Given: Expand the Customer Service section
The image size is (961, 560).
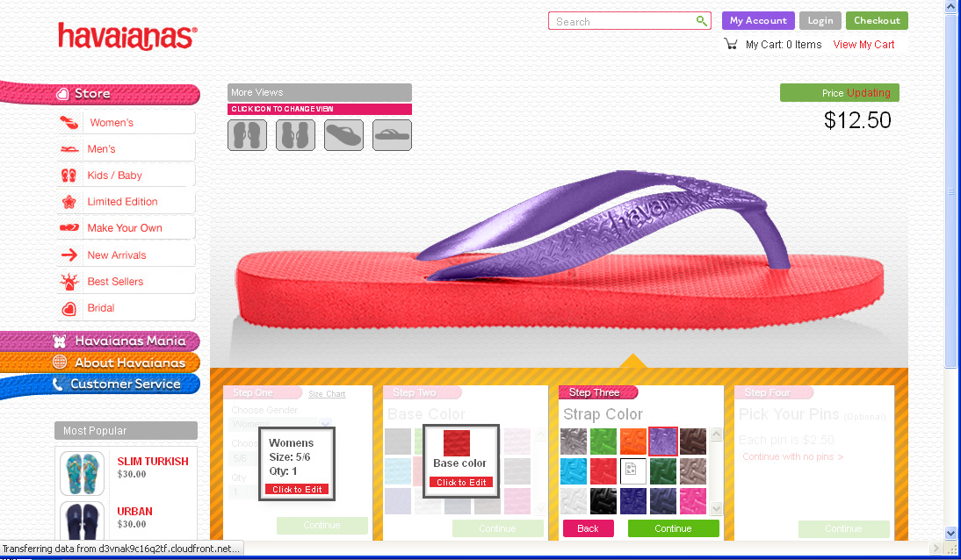Looking at the screenshot, I should click(x=125, y=384).
